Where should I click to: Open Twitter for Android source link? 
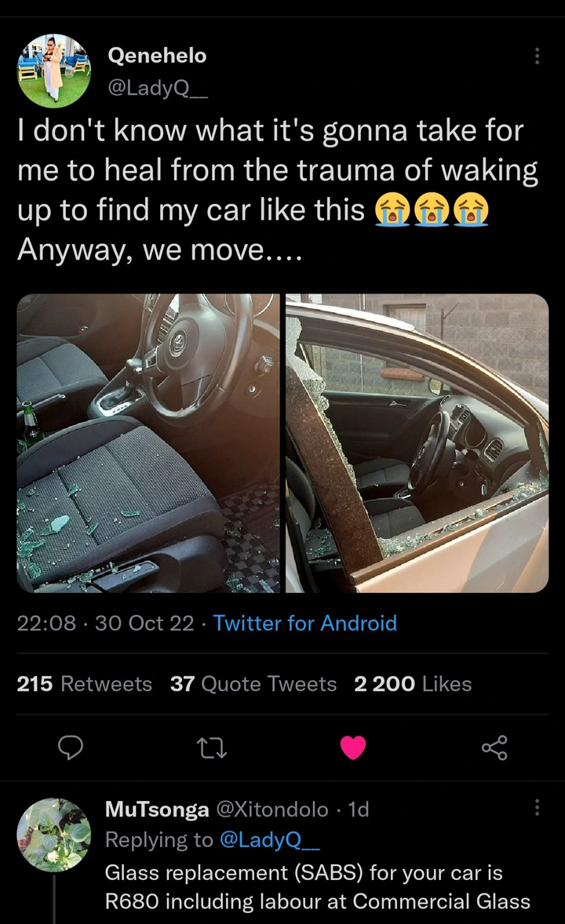click(x=305, y=623)
